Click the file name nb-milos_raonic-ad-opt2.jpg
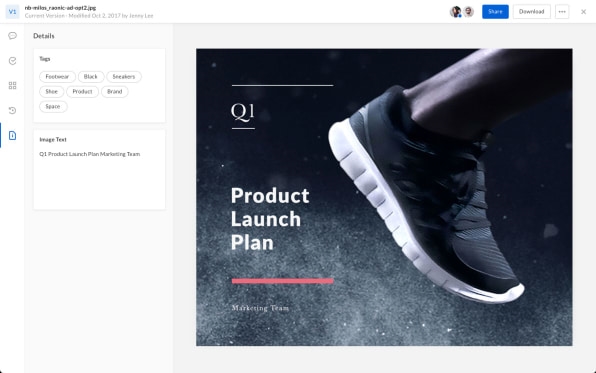The width and height of the screenshot is (596, 373). [60, 8]
